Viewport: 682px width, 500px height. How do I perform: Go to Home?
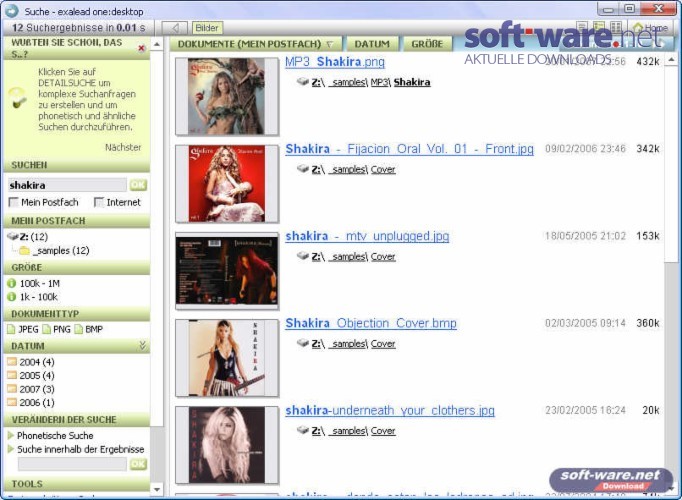[x=651, y=28]
